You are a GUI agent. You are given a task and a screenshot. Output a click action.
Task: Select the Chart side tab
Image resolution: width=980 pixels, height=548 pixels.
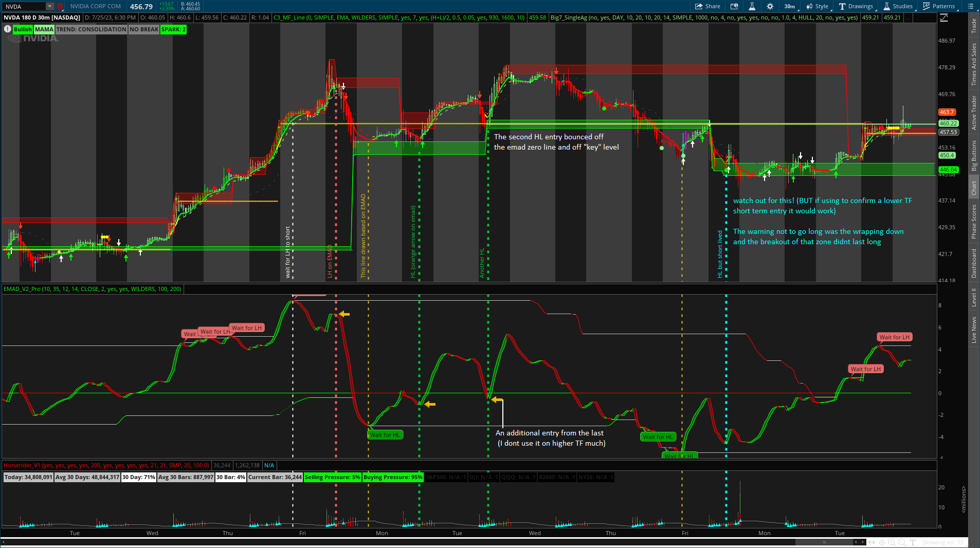(974, 188)
